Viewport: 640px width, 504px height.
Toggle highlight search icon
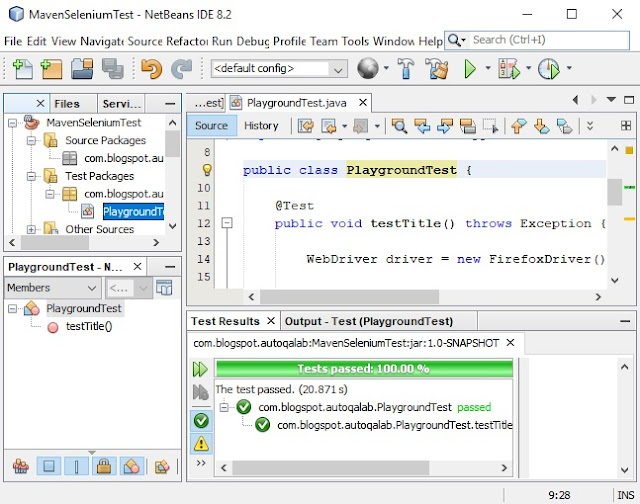(468, 126)
